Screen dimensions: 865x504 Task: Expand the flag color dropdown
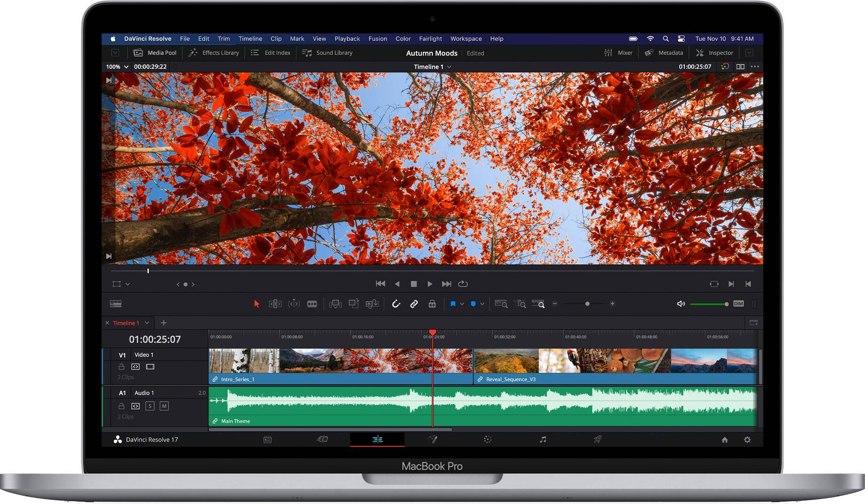tap(462, 304)
